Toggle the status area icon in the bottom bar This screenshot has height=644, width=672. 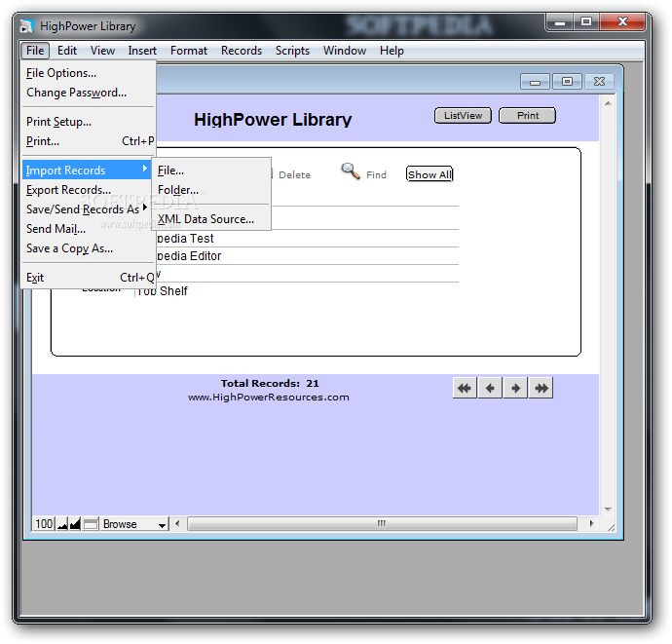[91, 524]
